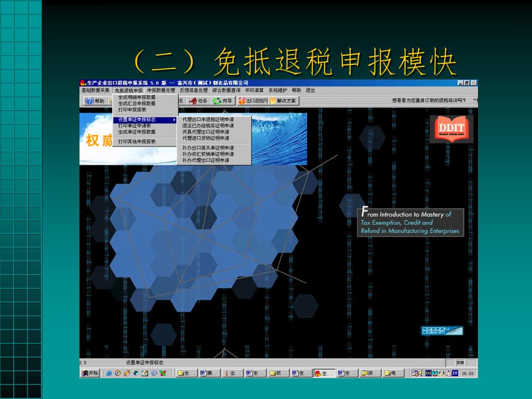Switch to the 浙... taskbar window

(370, 373)
